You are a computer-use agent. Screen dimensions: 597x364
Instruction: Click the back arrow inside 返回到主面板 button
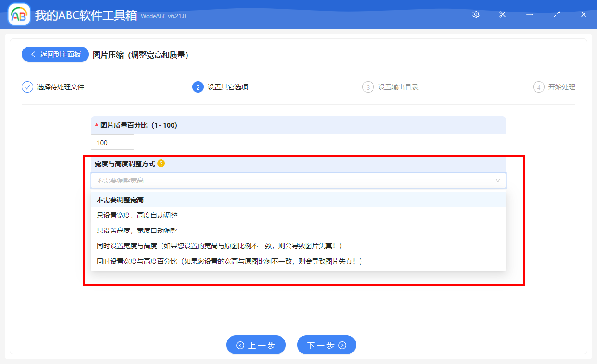click(x=33, y=54)
